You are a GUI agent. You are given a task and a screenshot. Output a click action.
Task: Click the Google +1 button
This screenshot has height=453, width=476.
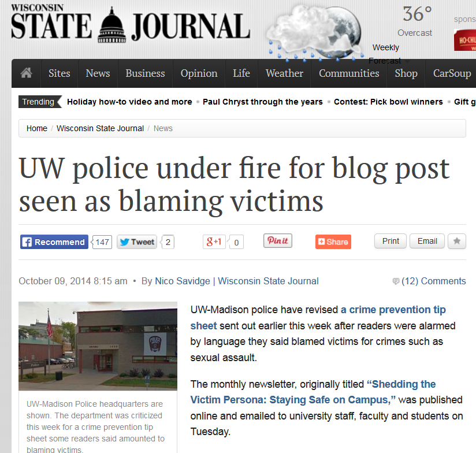click(x=214, y=242)
